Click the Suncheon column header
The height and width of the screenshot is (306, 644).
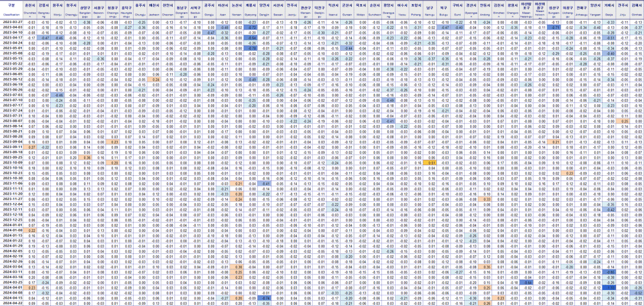(374, 10)
